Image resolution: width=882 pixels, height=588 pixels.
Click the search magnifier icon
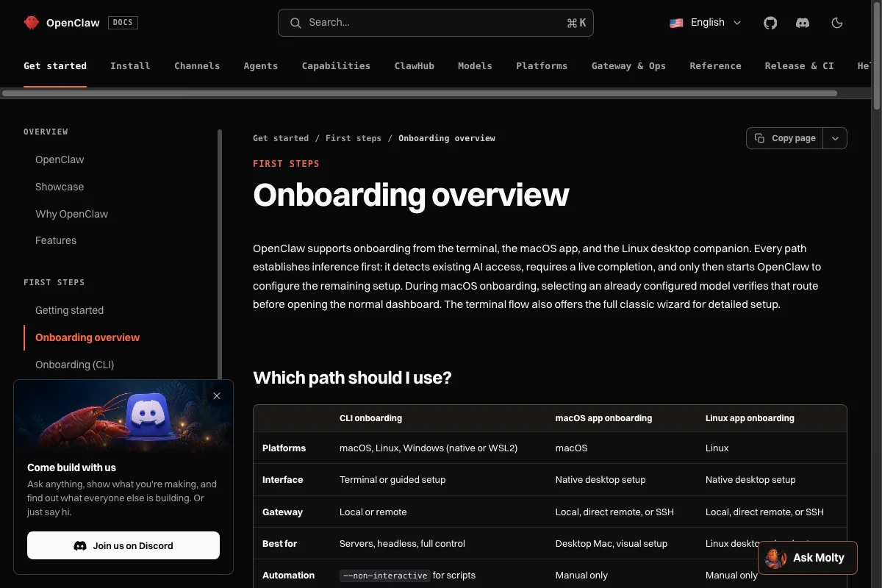pos(295,23)
